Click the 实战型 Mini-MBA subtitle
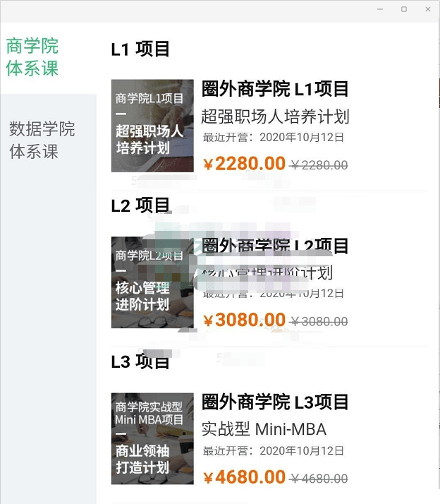Viewport: 440px width, 504px height. (264, 429)
